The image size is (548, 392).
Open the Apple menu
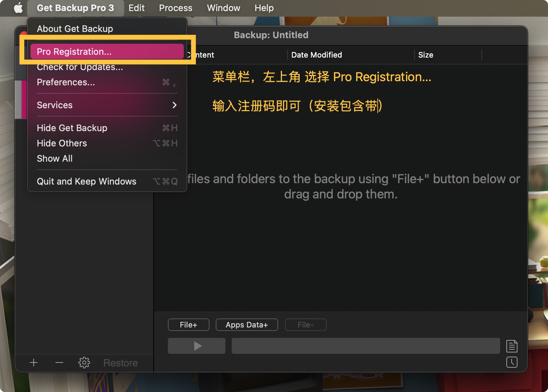[x=18, y=8]
